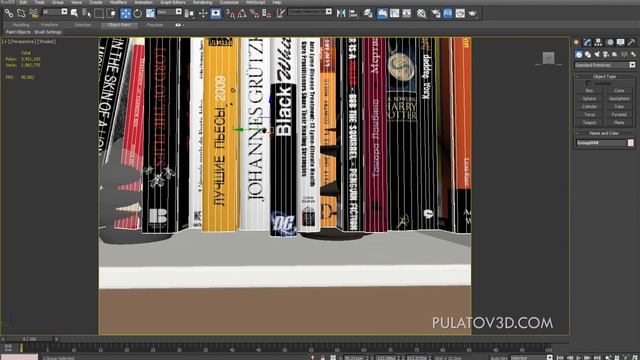Click the Mirror tool icon
Viewport: 640px width, 360px height.
tap(341, 13)
